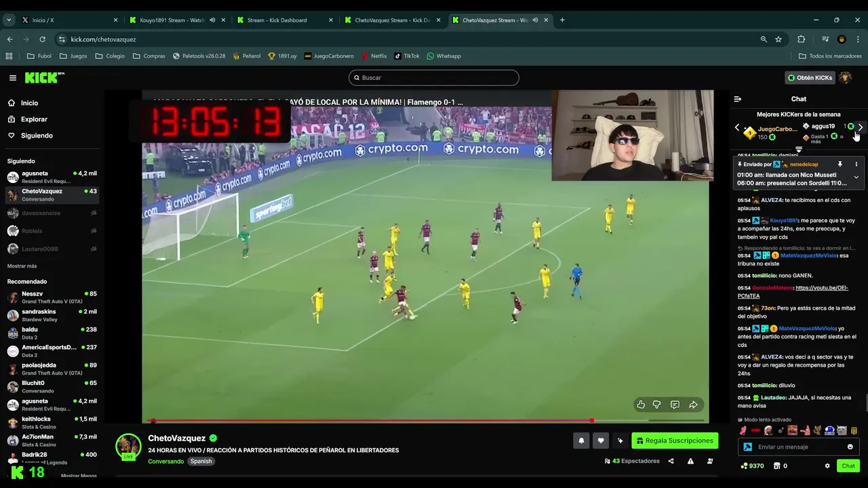Switch to the Inicio / X tab
The height and width of the screenshot is (488, 868).
pyautogui.click(x=68, y=20)
